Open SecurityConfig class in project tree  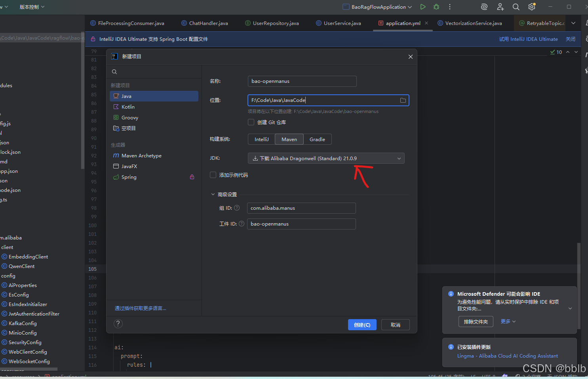pyautogui.click(x=22, y=342)
